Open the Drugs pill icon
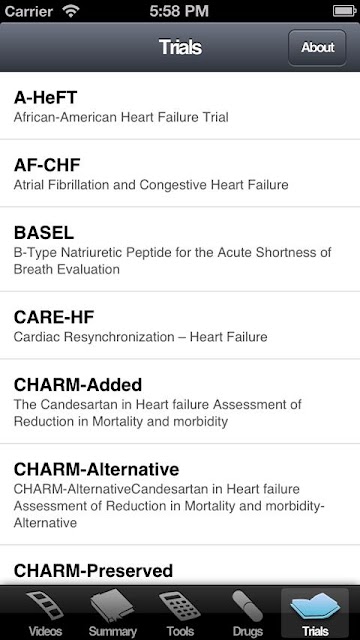This screenshot has width=360, height=640. coord(247,606)
